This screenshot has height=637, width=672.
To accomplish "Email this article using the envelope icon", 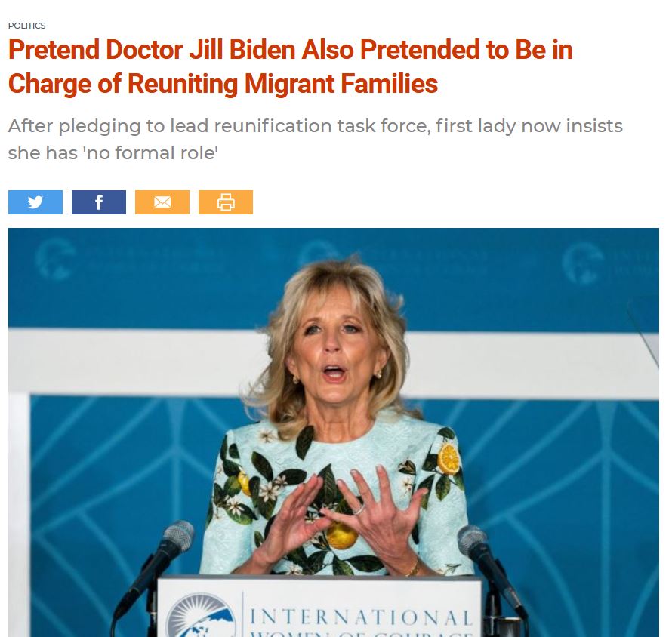I will pos(162,202).
